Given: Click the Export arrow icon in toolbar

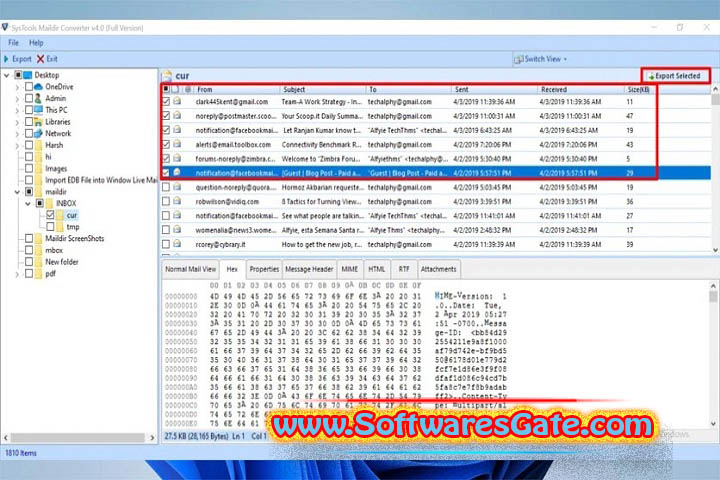Looking at the screenshot, I should click(6, 59).
